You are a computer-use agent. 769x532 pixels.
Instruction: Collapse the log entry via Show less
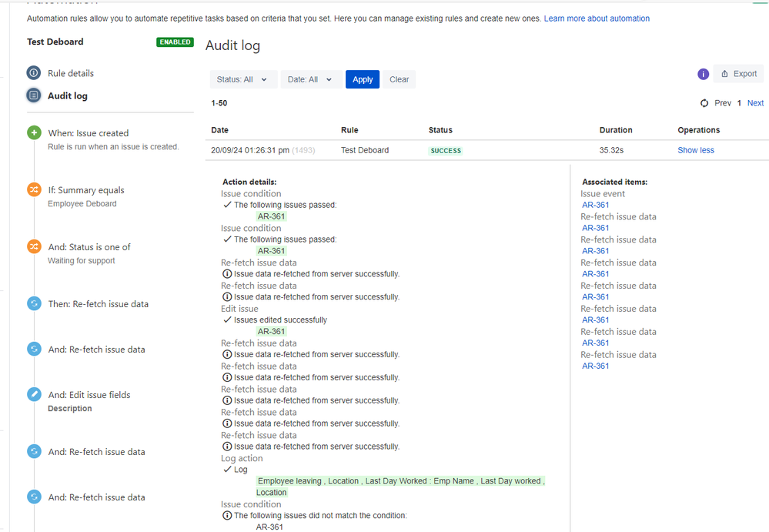coord(695,150)
